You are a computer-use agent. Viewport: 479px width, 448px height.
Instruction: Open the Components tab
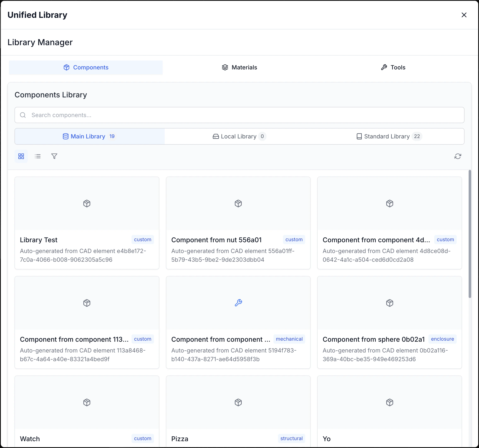(x=86, y=68)
